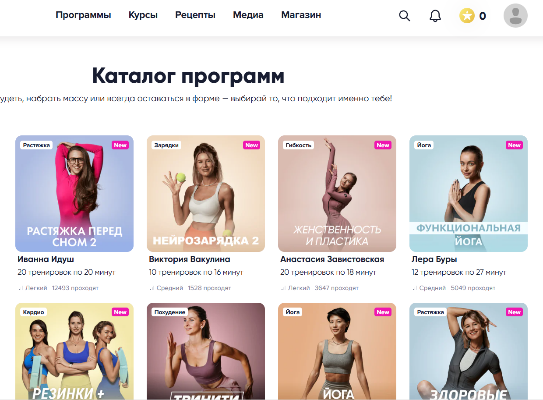
Task: Click New badge on Женственность и пластика
Action: (383, 145)
